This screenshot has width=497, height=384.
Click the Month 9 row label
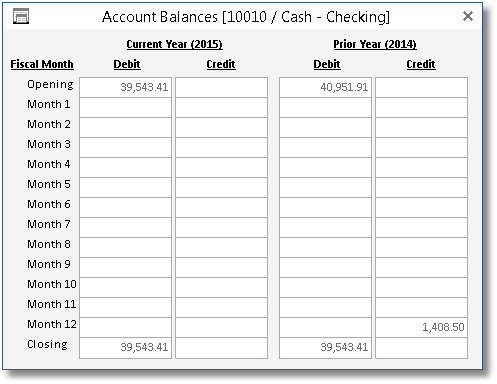coord(49,264)
